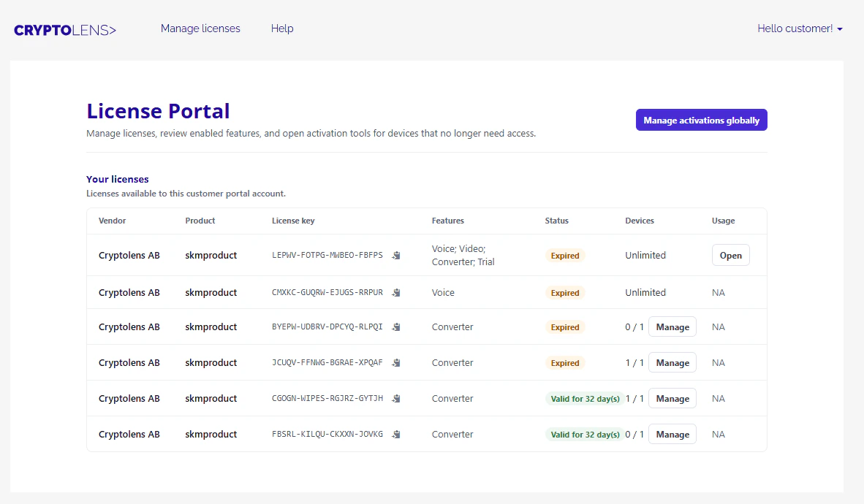Copy the FBSRL-KILQU-CKXXN-JOVKG license key

(x=396, y=435)
